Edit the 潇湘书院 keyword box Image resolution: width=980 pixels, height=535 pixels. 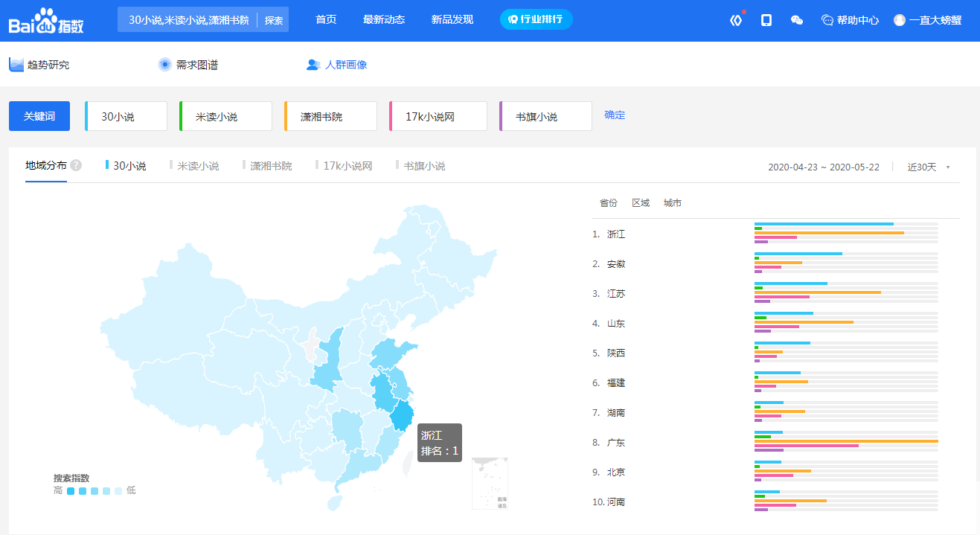[331, 116]
